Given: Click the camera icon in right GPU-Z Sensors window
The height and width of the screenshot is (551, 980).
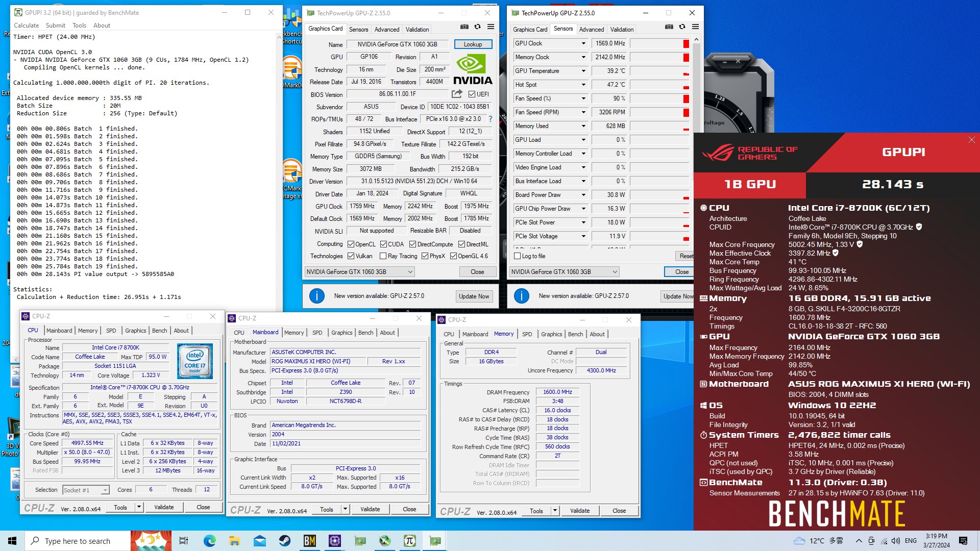Looking at the screenshot, I should pos(669,27).
